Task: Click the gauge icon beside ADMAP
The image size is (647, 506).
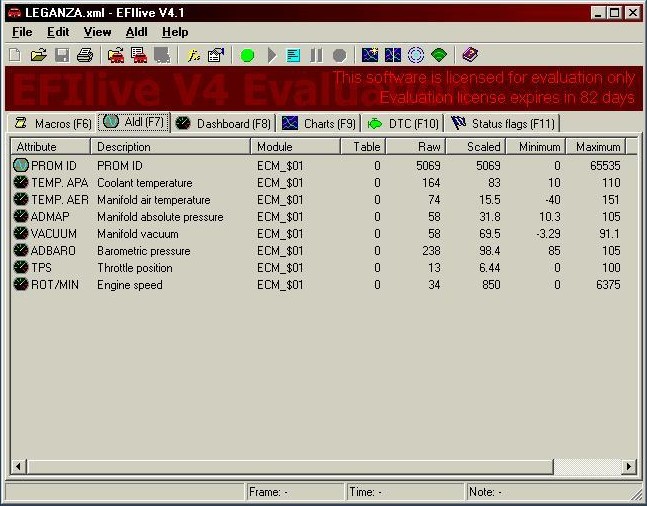Action: point(21,216)
